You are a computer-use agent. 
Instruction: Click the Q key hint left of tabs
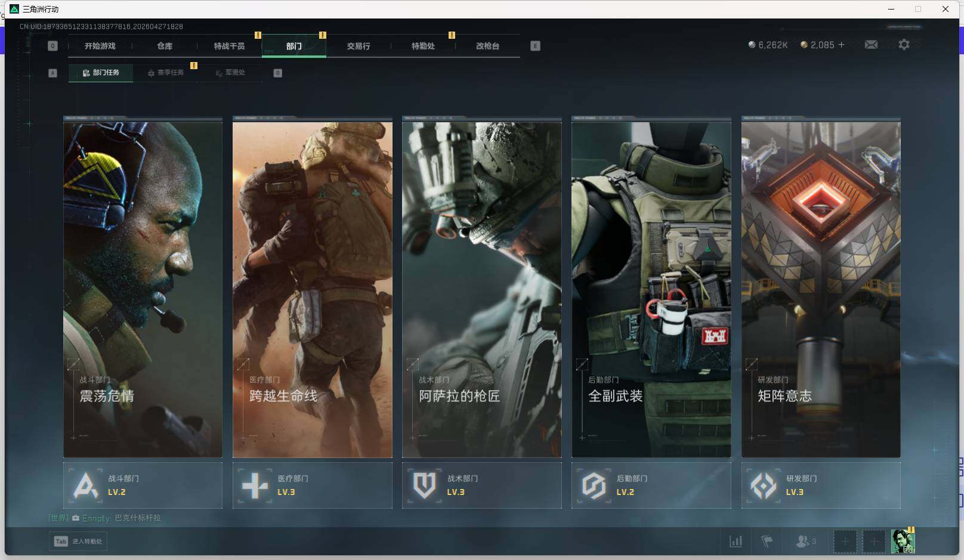52,46
